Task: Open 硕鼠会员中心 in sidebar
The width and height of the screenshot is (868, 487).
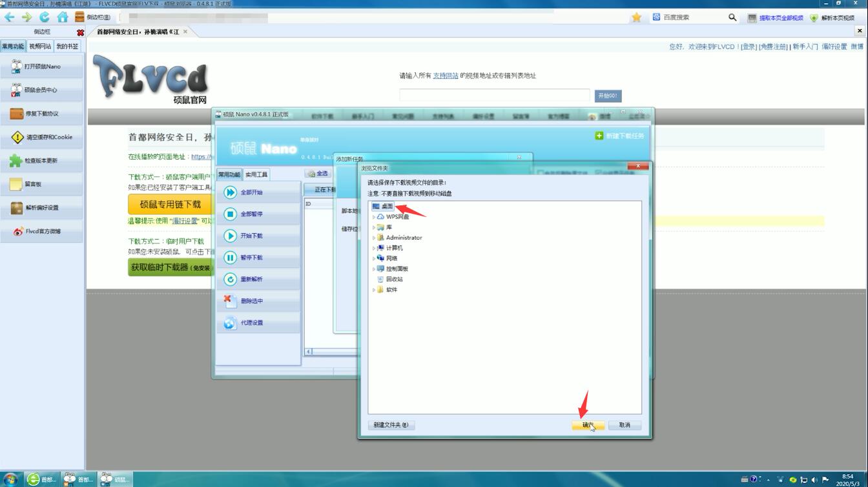Action: click(42, 90)
